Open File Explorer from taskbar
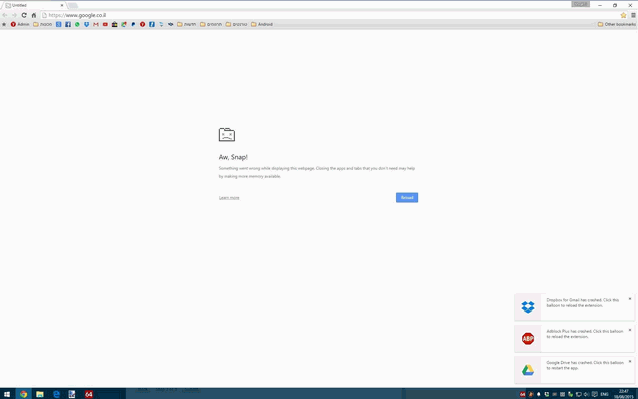 (x=39, y=394)
